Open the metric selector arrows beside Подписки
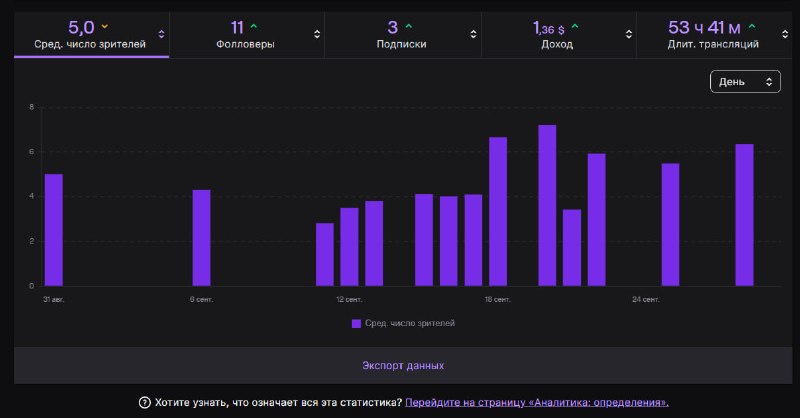 point(473,34)
